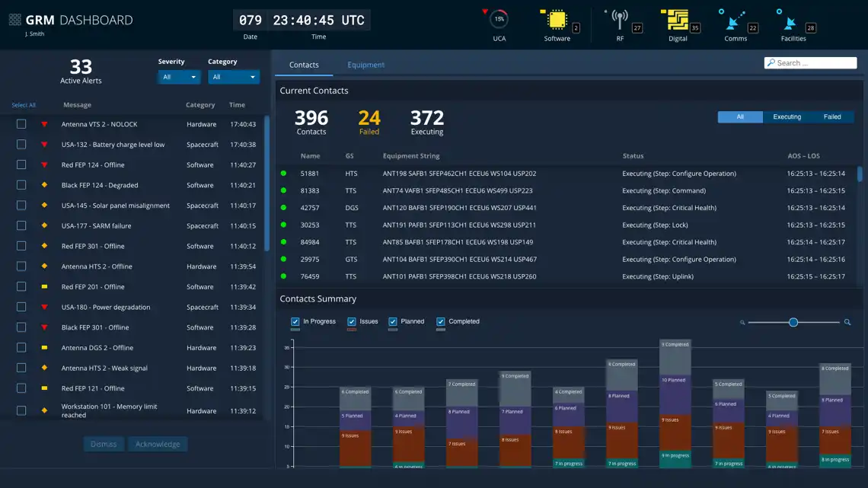868x488 pixels.
Task: Click red critical icon for Antenna VTS 2
Action: click(44, 125)
